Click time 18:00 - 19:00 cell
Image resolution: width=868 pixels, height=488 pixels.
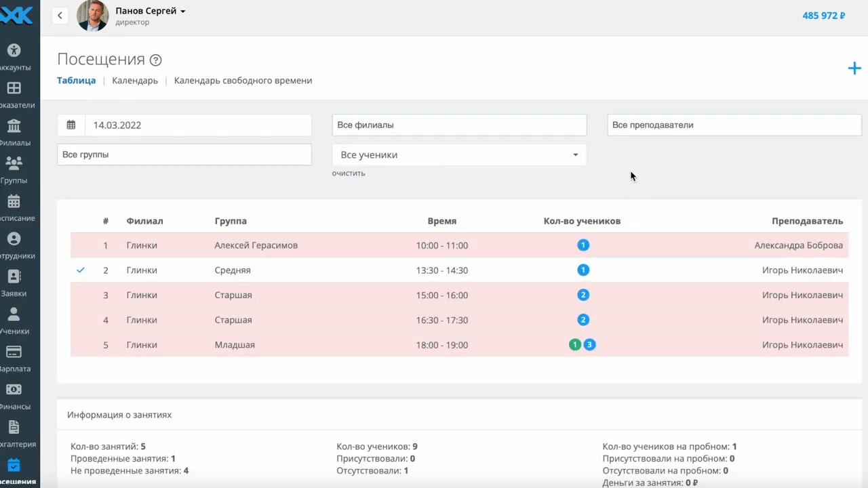[442, 345]
